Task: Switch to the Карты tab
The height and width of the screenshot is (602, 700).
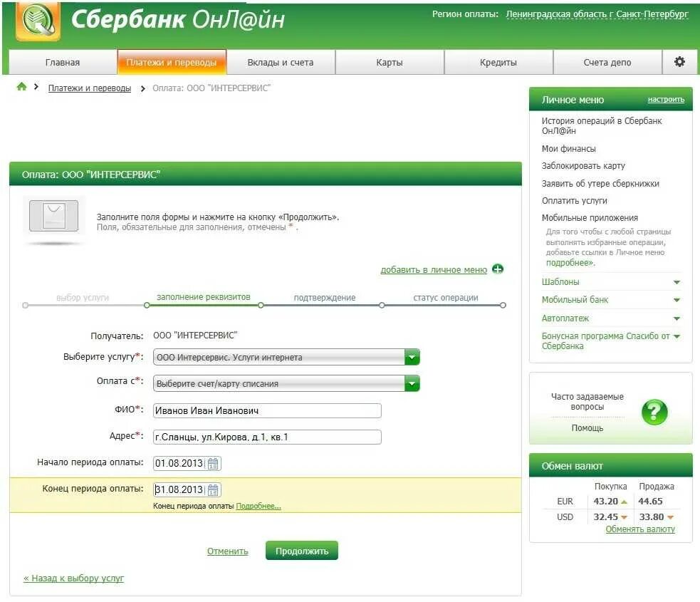Action: tap(390, 63)
